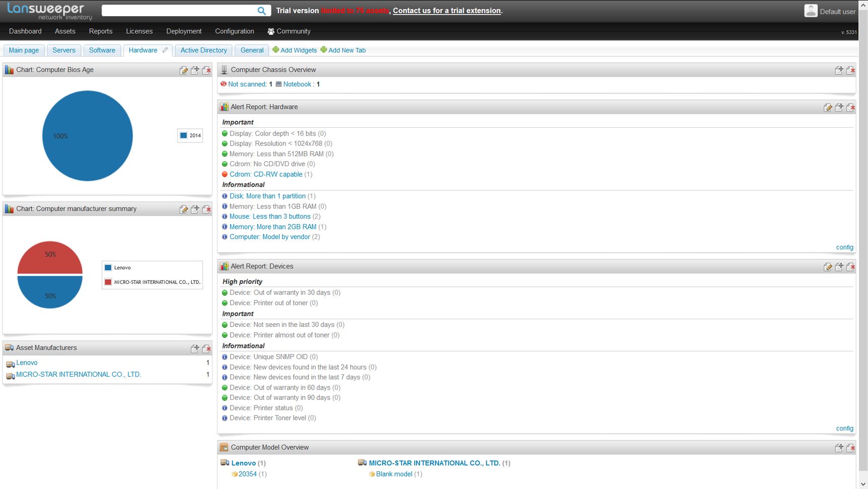This screenshot has height=489, width=868.
Task: Remove the Computer Bios Age chart widget
Action: click(x=206, y=70)
